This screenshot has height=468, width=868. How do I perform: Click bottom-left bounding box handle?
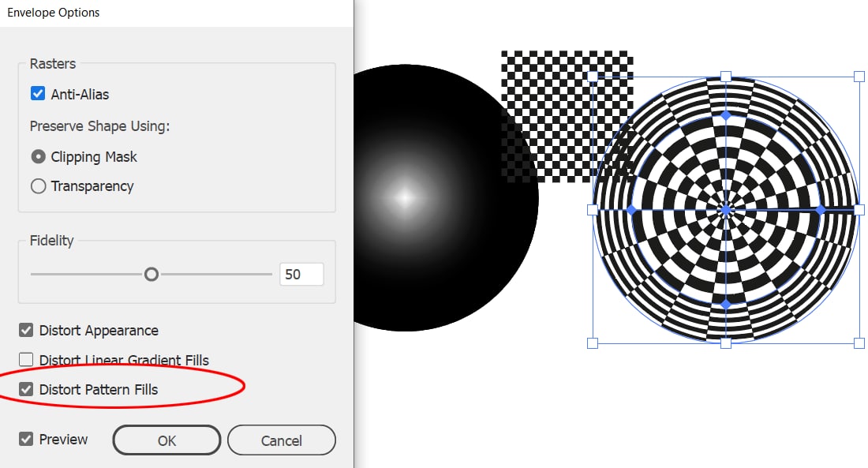[593, 343]
